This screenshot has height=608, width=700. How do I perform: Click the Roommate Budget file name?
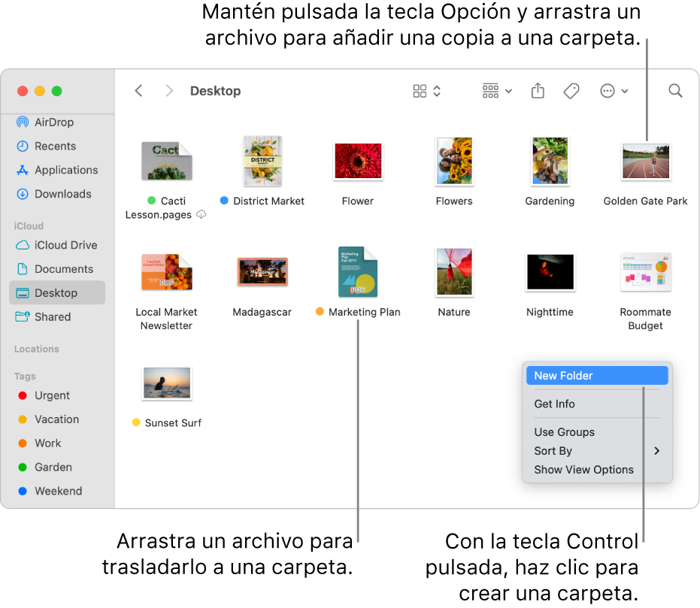[646, 319]
